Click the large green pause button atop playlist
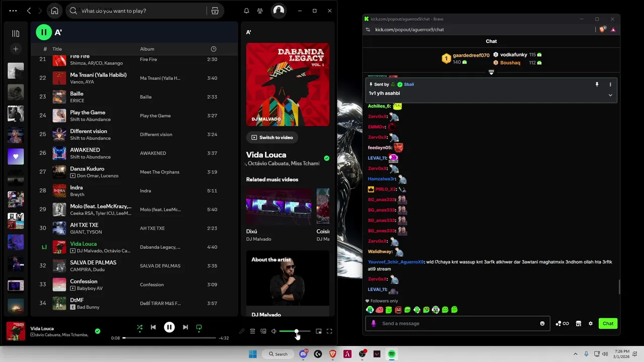644x362 pixels. [44, 32]
